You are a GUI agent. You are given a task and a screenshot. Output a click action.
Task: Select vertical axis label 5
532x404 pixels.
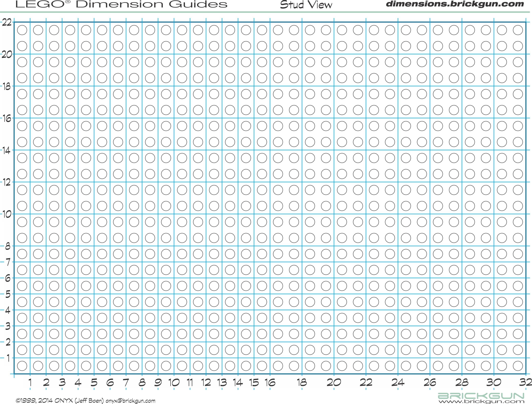8,294
